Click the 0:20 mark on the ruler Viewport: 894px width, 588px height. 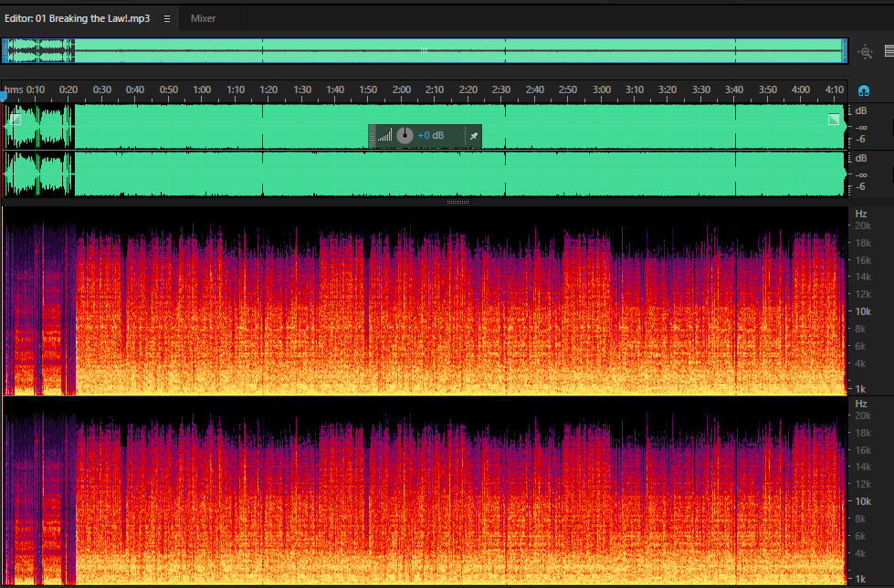pos(68,89)
